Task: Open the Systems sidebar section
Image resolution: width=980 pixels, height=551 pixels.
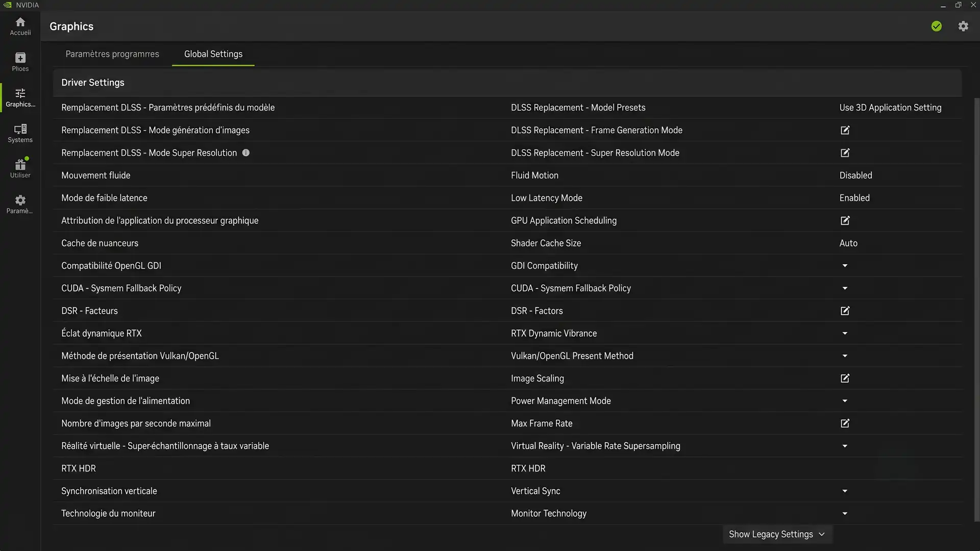Action: [x=20, y=133]
